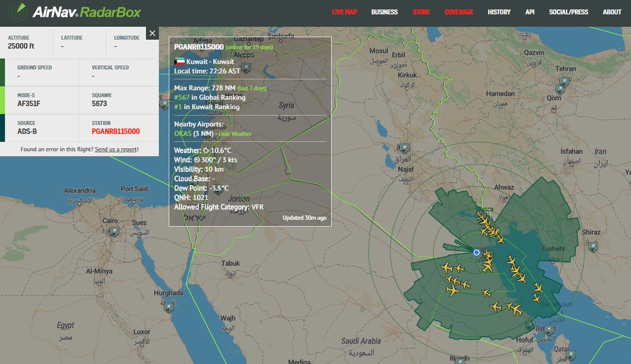
Task: Select the station marker below Tehran
Action: [564, 81]
